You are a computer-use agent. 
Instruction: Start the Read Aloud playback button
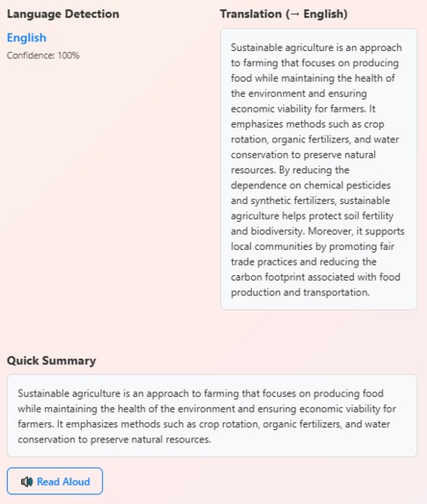point(55,481)
